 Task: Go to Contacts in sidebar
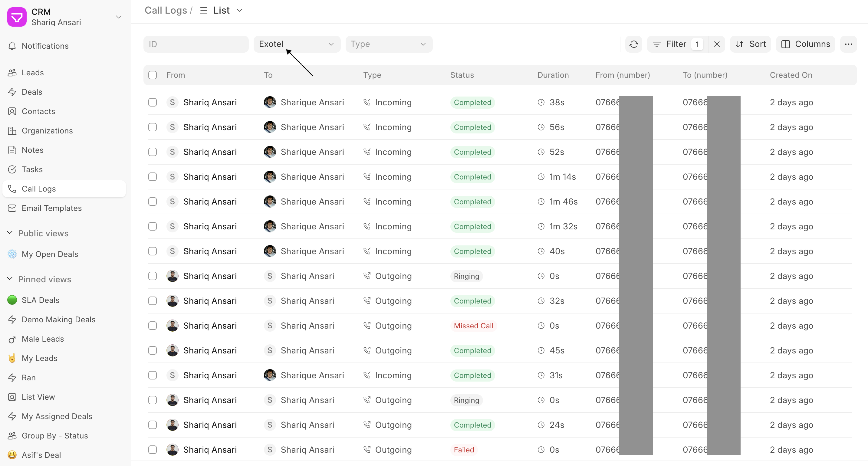38,112
